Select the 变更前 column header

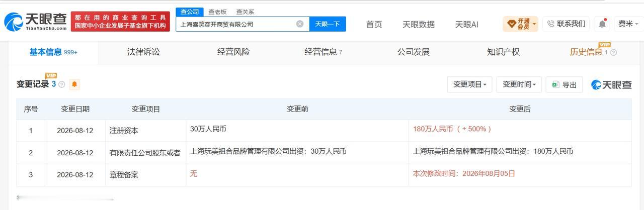297,109
